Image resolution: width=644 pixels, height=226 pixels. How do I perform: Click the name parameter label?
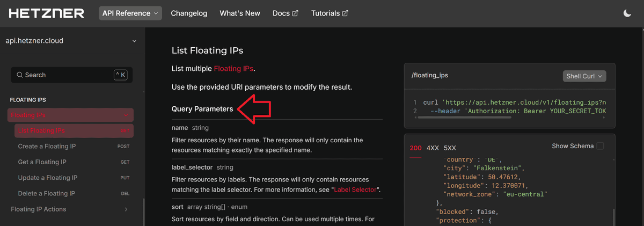coord(180,128)
